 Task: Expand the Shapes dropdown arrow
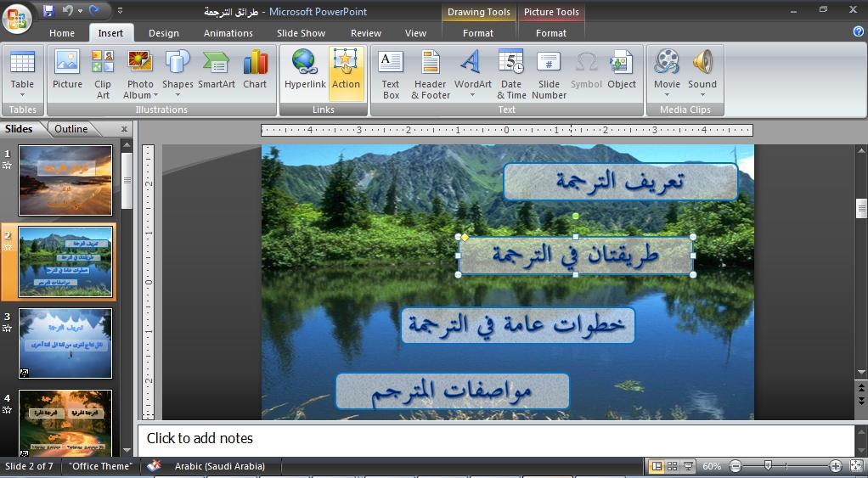pyautogui.click(x=178, y=95)
